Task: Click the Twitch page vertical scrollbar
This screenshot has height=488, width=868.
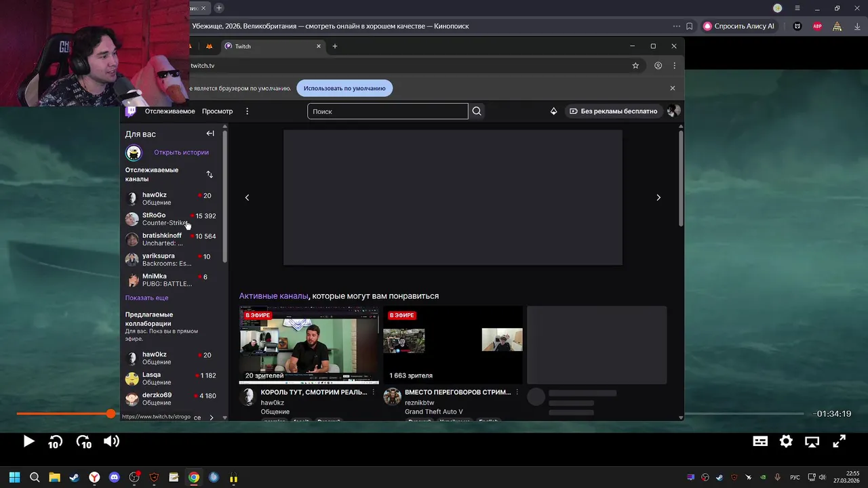Action: point(681,178)
